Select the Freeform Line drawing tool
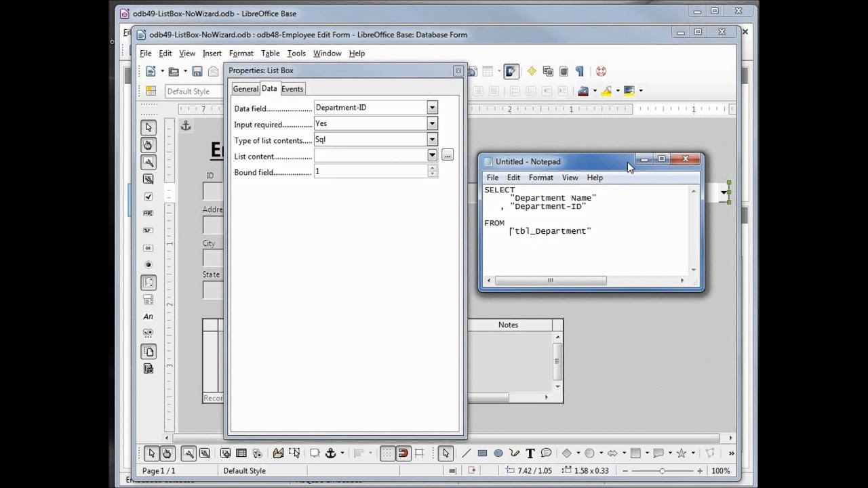This screenshot has width=868, height=488. 515,453
